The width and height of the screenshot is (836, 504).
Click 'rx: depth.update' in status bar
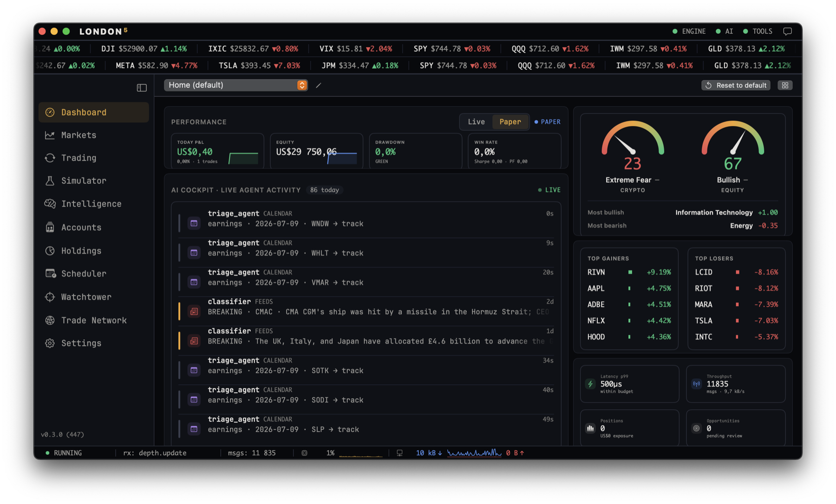pos(155,453)
